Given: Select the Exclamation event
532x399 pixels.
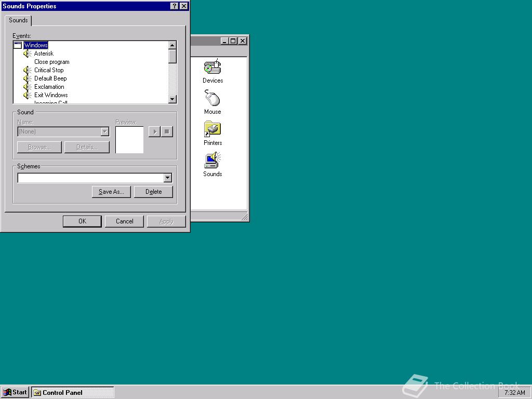Looking at the screenshot, I should point(49,87).
